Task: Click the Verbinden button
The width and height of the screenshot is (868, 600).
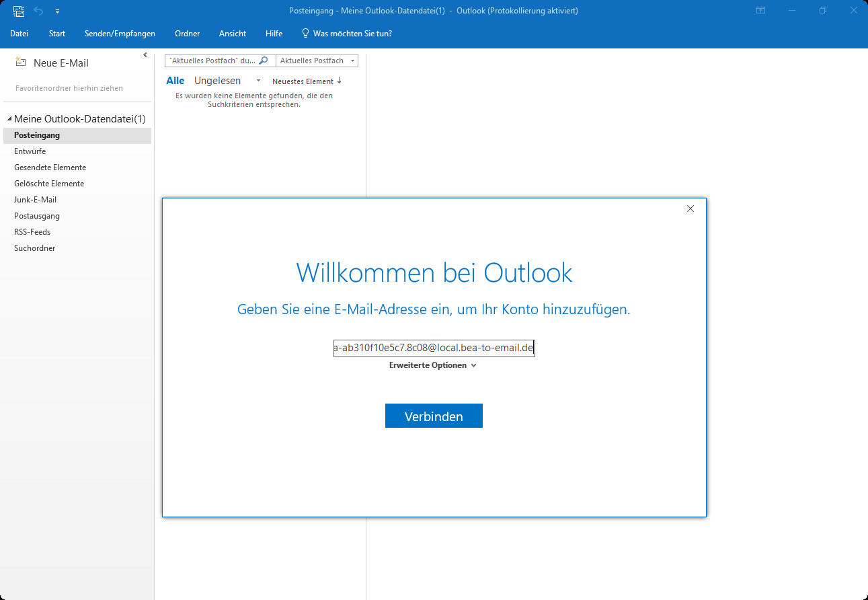Action: [x=434, y=416]
